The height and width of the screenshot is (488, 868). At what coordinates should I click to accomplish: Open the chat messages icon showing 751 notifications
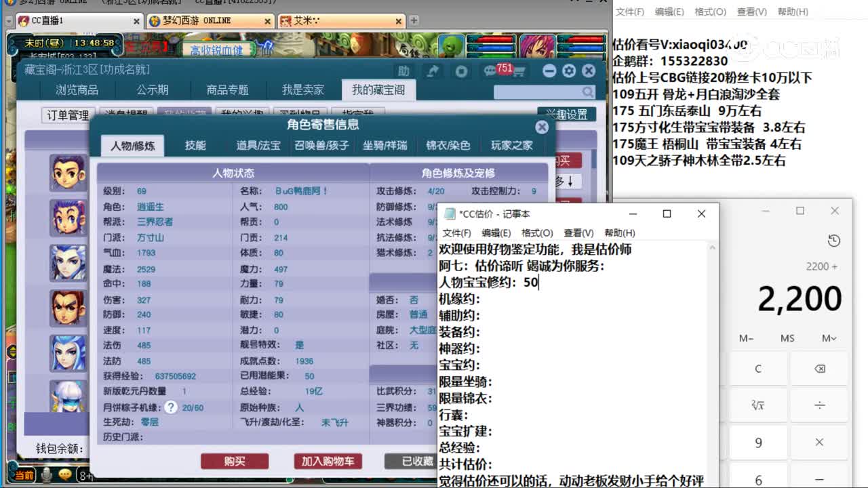coord(490,70)
